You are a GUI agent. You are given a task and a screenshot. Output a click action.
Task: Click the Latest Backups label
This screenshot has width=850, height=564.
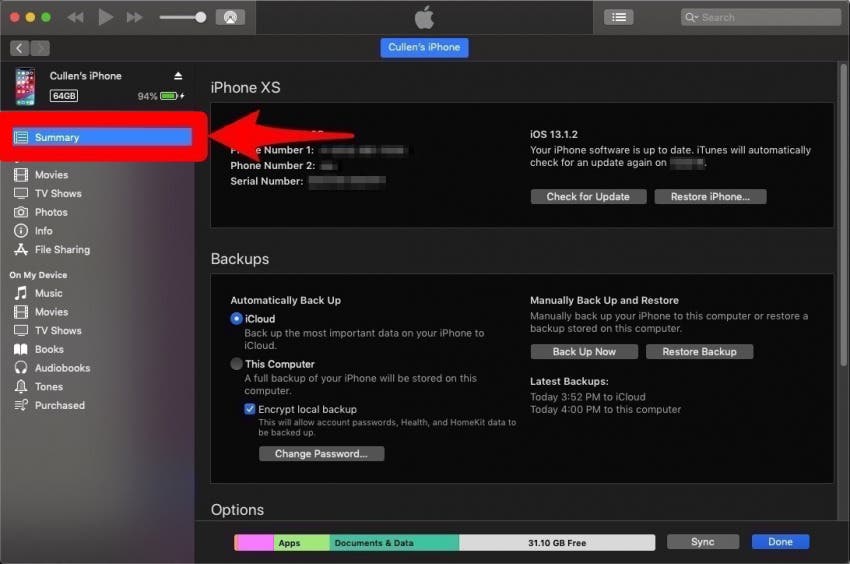(569, 381)
